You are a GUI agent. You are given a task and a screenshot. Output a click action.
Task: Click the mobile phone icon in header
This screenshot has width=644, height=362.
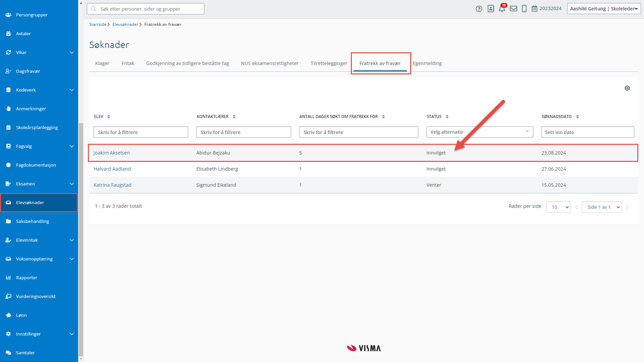tap(524, 9)
